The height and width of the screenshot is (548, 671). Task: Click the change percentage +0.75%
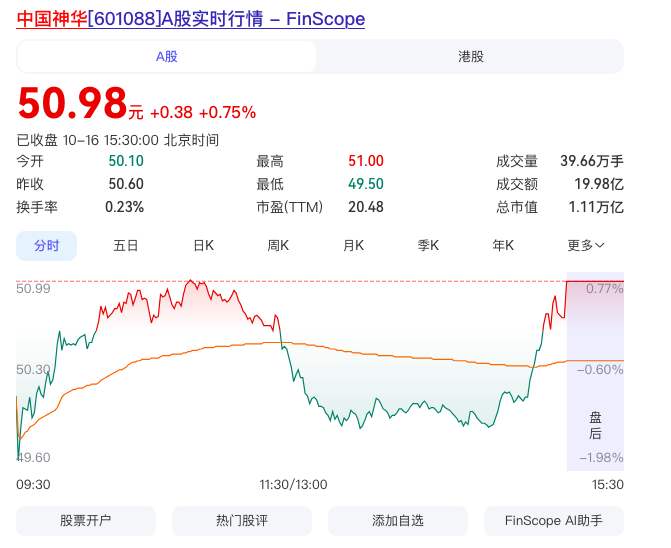(227, 113)
